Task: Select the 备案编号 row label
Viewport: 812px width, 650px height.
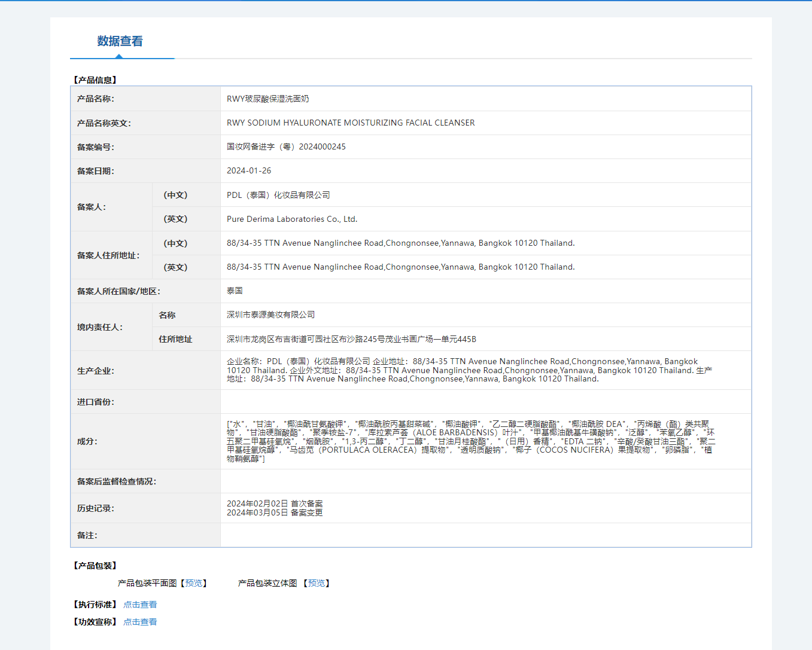Action: click(x=96, y=147)
